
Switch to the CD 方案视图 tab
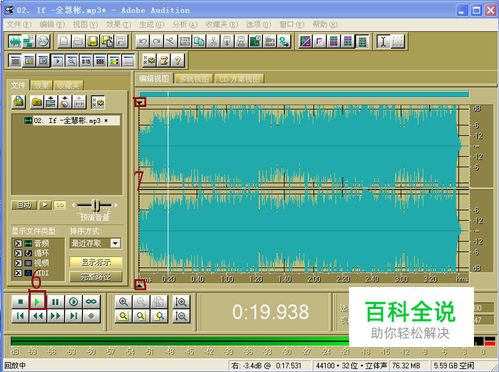click(x=239, y=79)
